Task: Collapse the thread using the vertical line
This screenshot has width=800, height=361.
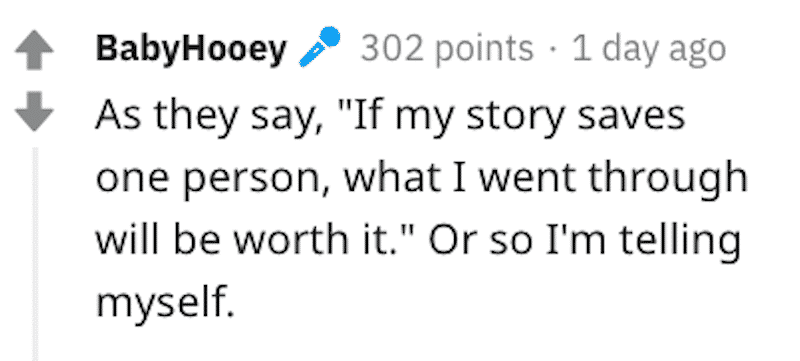Action: click(x=35, y=254)
